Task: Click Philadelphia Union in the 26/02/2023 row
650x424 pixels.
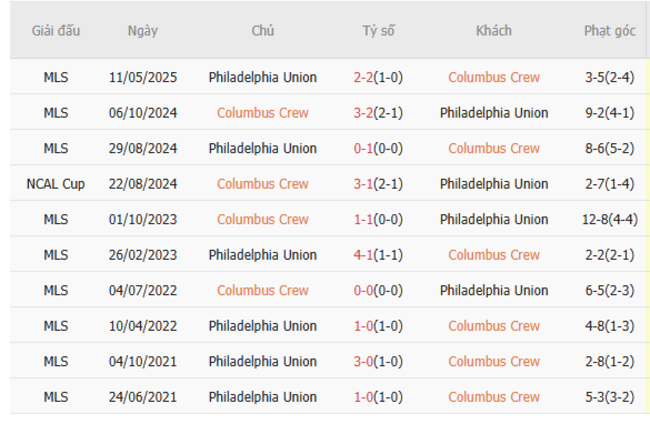Action: pyautogui.click(x=263, y=255)
